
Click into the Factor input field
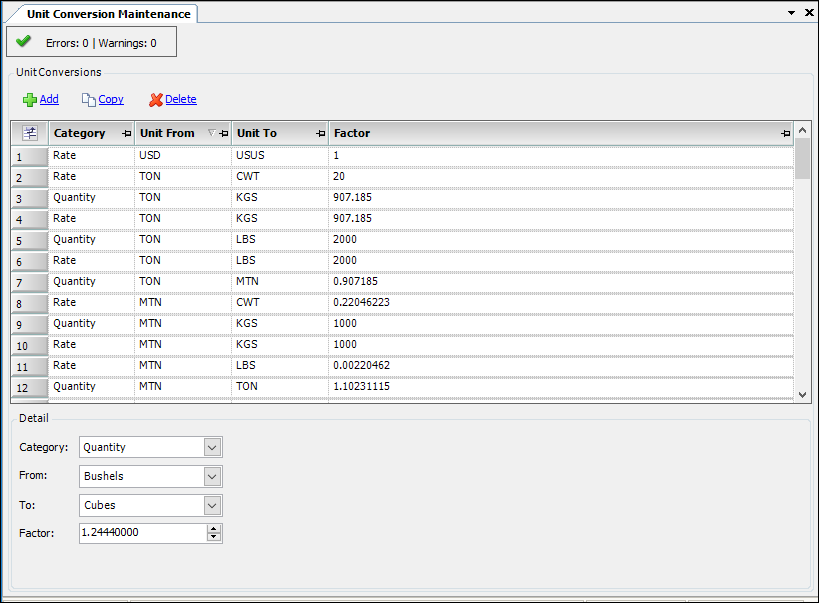click(143, 533)
